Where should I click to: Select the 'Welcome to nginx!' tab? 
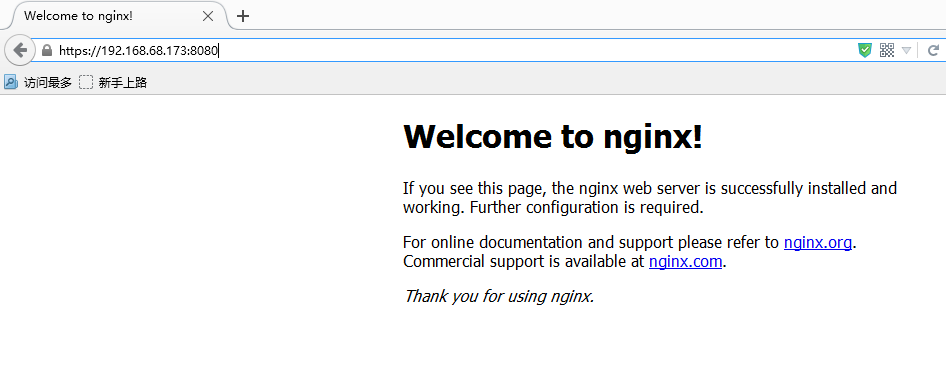click(x=115, y=16)
